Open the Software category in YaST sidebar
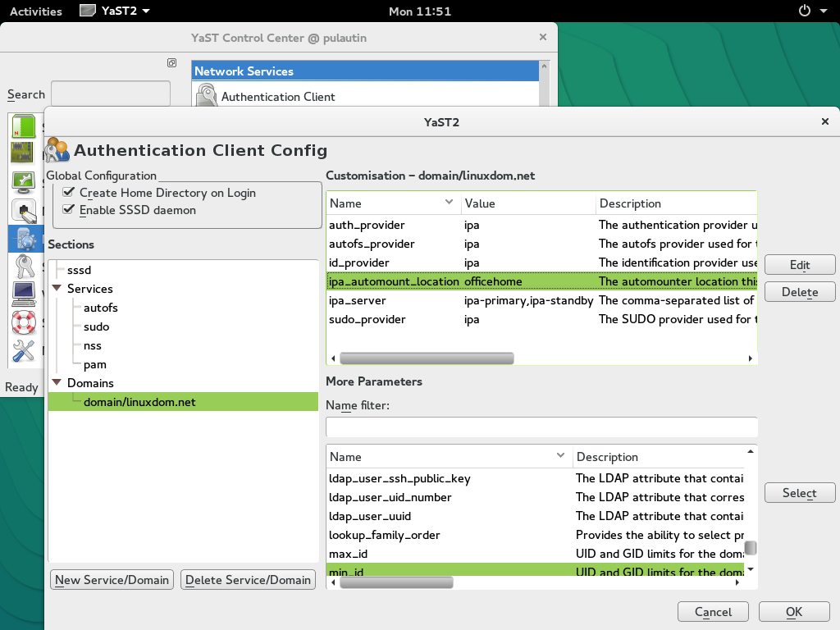This screenshot has height=630, width=840. [x=25, y=127]
